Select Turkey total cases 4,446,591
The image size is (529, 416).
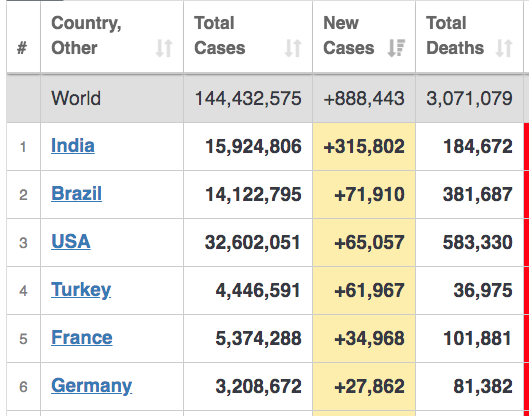pyautogui.click(x=258, y=290)
